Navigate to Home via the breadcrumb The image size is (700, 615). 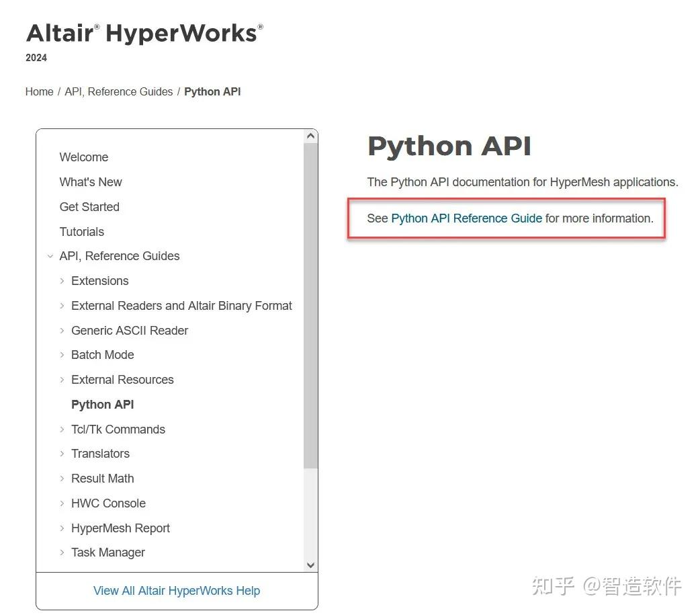(39, 91)
